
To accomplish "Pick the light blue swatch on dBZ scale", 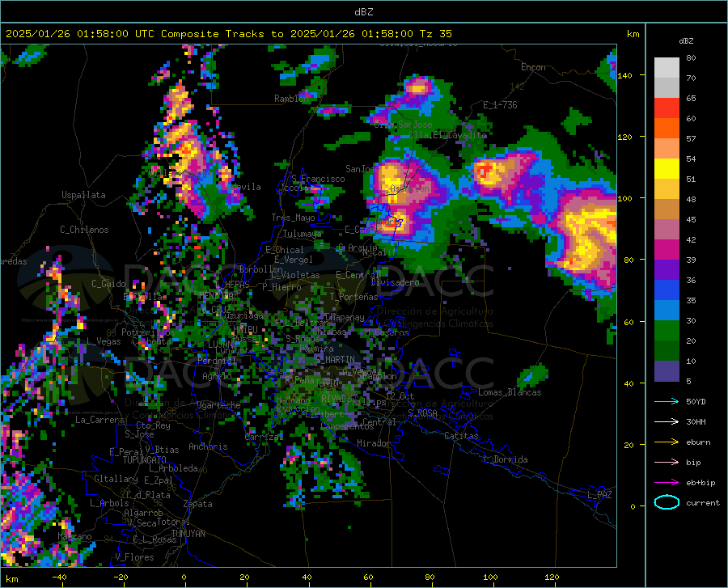I will click(667, 310).
